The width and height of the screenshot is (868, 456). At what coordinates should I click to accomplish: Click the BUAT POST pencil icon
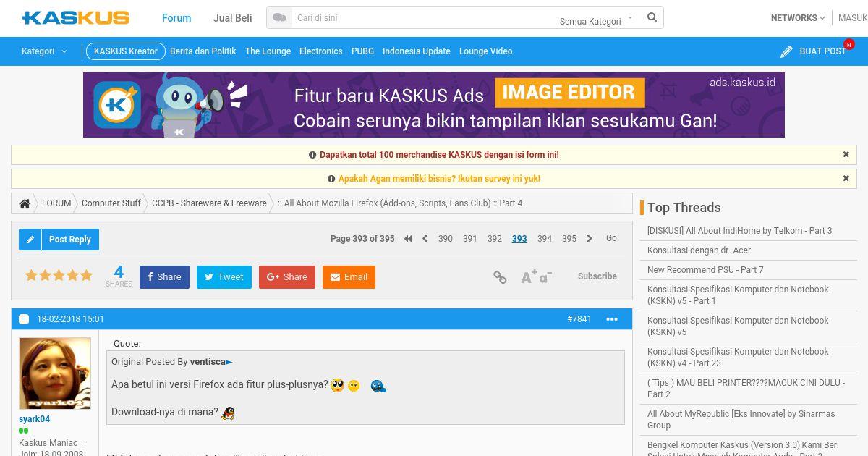[x=786, y=51]
